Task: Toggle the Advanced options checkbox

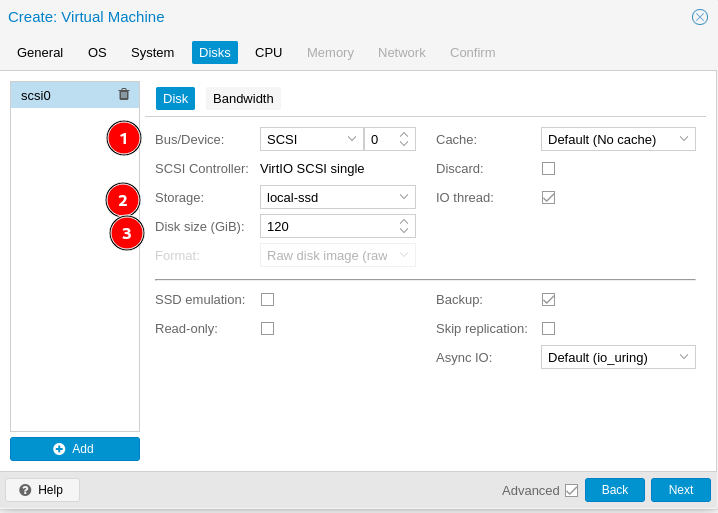Action: [571, 490]
